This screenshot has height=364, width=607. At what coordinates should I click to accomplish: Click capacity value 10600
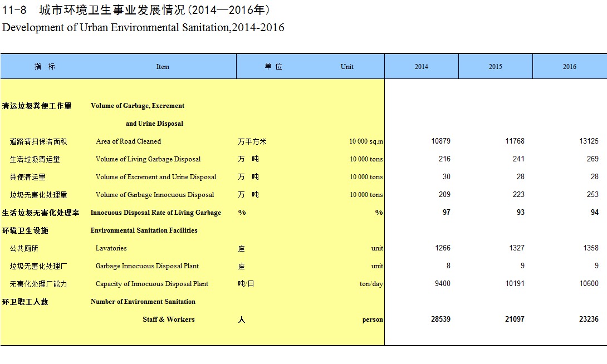589,283
